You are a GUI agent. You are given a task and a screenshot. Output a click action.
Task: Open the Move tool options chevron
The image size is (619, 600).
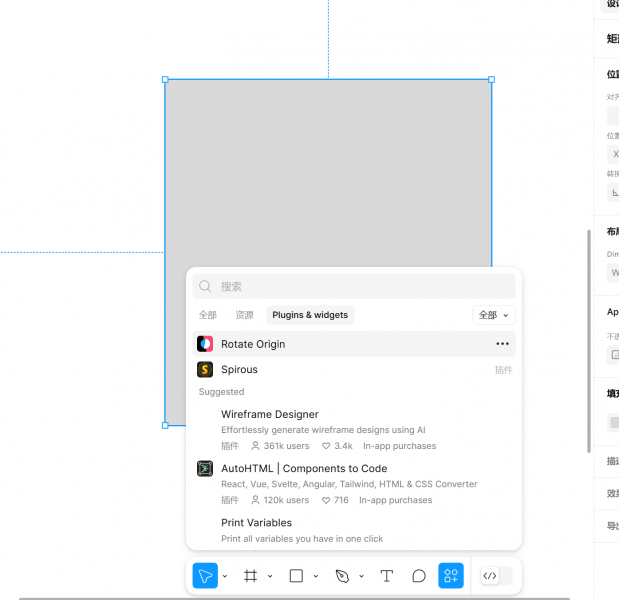click(225, 576)
